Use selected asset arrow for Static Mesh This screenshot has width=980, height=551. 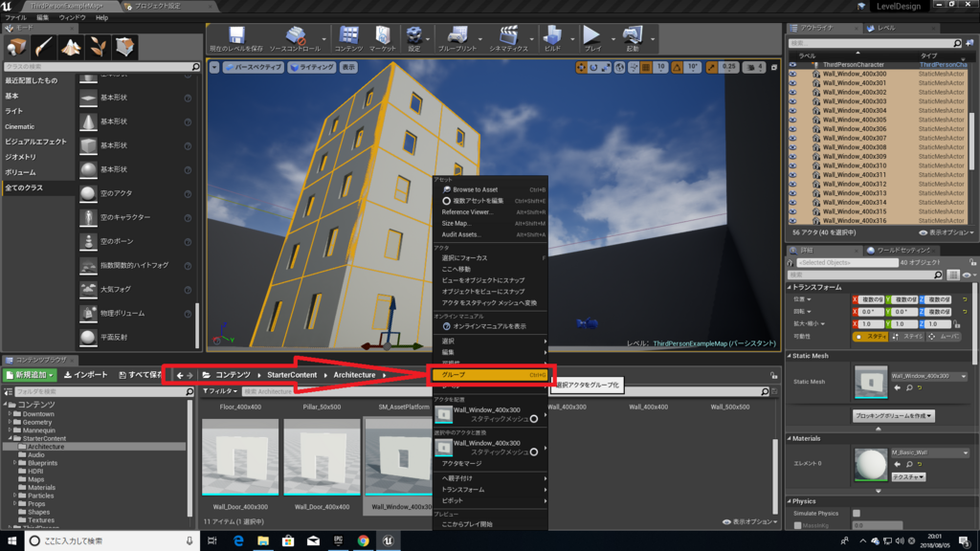click(898, 388)
